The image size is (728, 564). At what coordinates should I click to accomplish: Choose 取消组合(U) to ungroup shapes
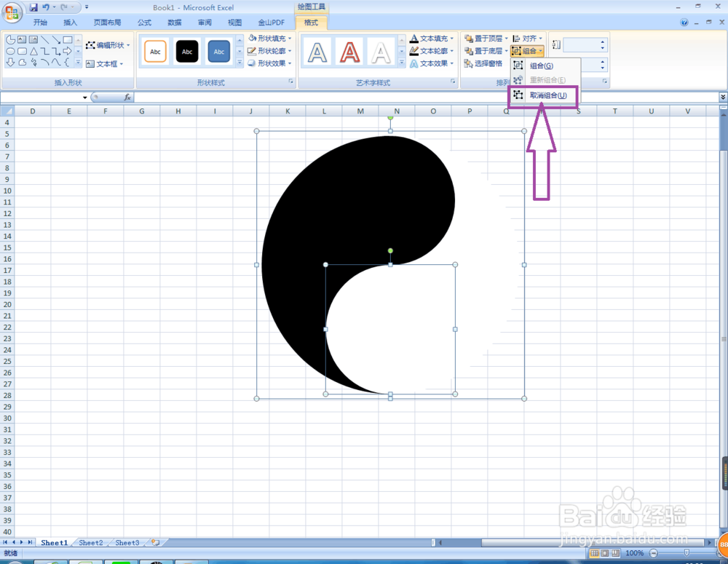tap(545, 95)
